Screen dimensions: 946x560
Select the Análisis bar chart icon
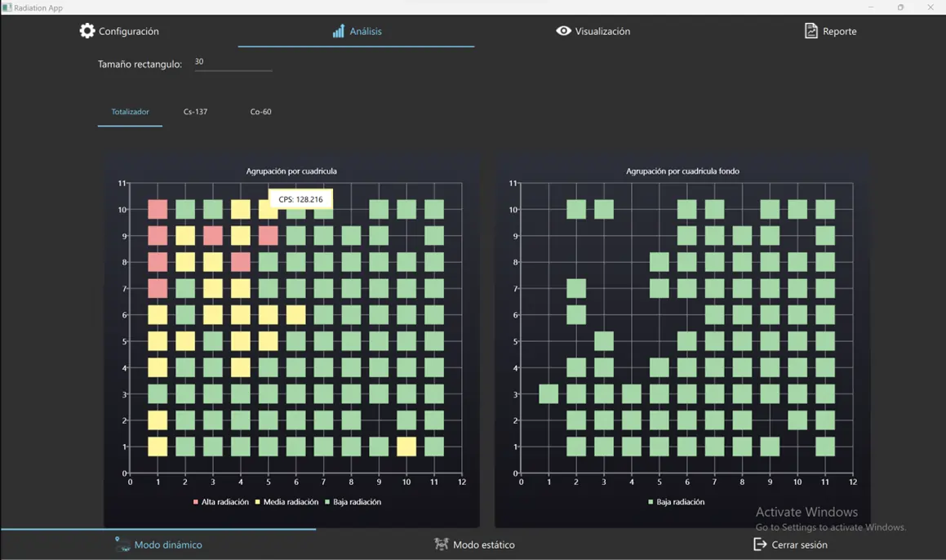339,31
